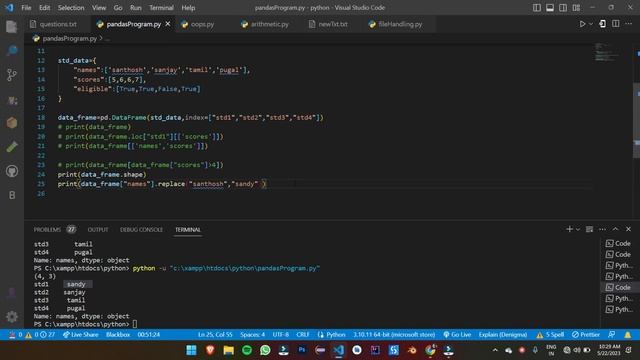Close the terminal panel
This screenshot has width=640, height=360.
pyautogui.click(x=629, y=229)
